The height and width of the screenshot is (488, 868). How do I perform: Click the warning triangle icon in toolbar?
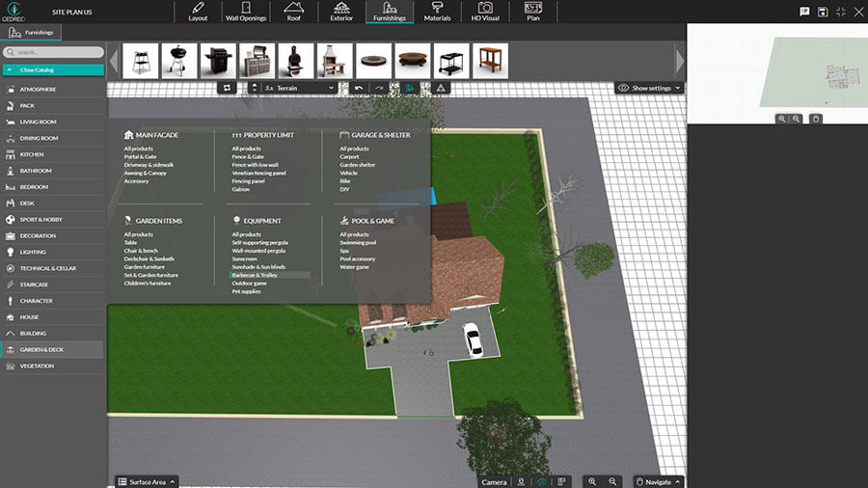pos(441,88)
